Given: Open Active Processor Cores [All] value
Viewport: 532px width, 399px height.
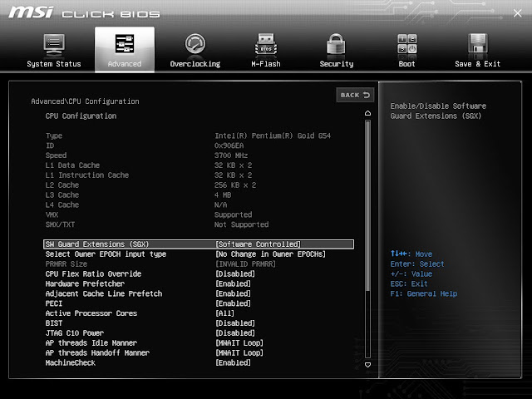Looking at the screenshot, I should (x=224, y=313).
